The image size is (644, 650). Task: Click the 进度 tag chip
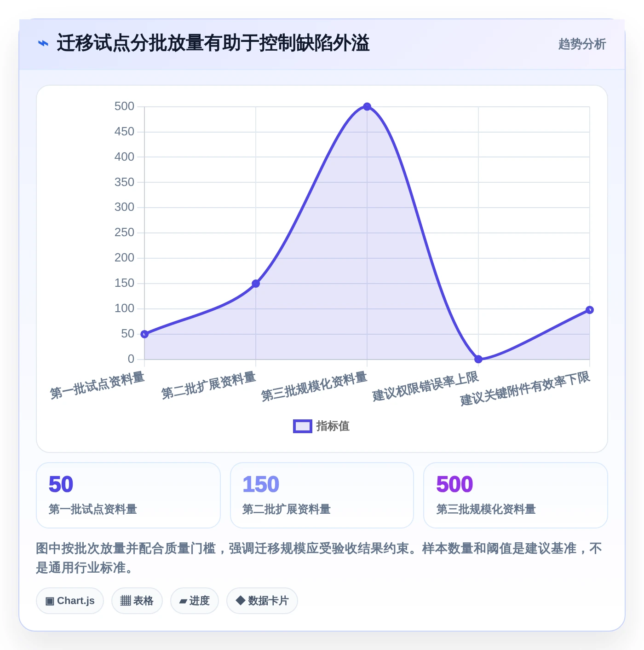[x=194, y=601]
